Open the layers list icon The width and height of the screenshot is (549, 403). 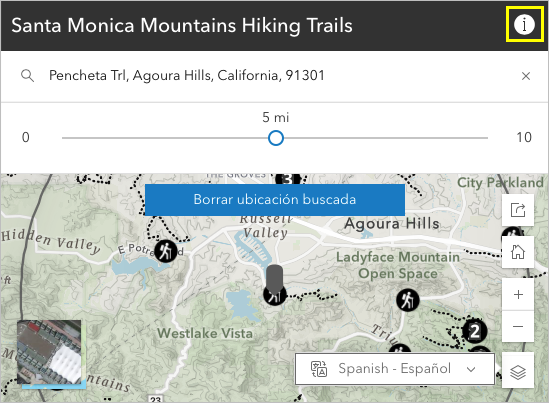(x=518, y=372)
